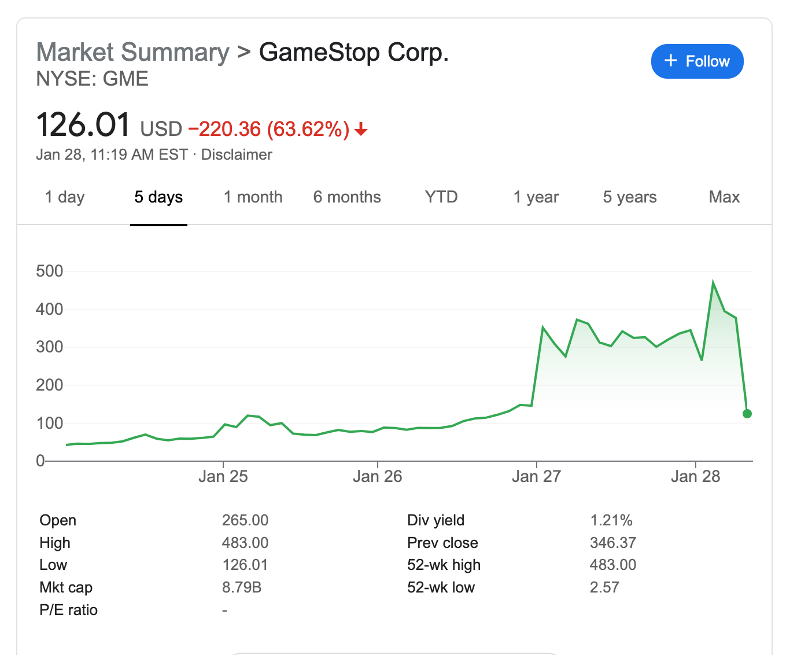Switch to the 6 months range
This screenshot has height=655, width=812.
[x=347, y=197]
